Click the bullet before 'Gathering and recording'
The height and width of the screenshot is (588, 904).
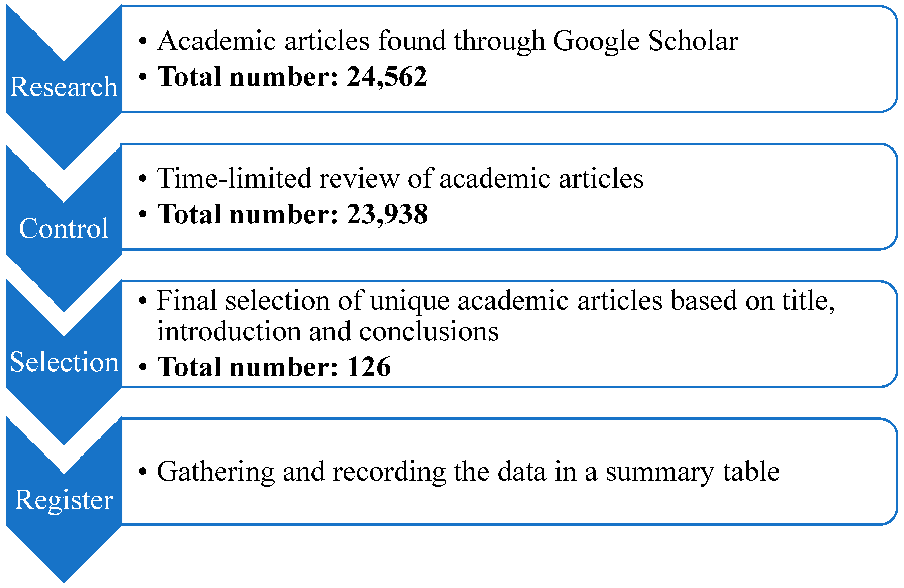[x=143, y=472]
